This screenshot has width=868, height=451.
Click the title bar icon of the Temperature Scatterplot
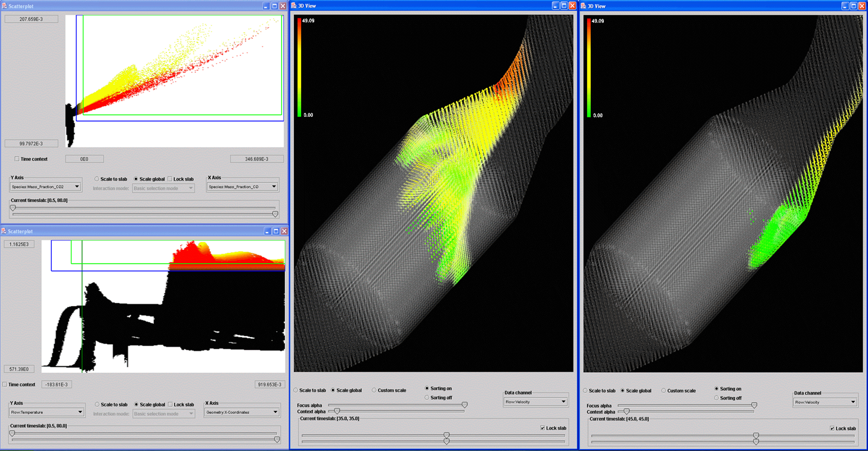(x=5, y=231)
